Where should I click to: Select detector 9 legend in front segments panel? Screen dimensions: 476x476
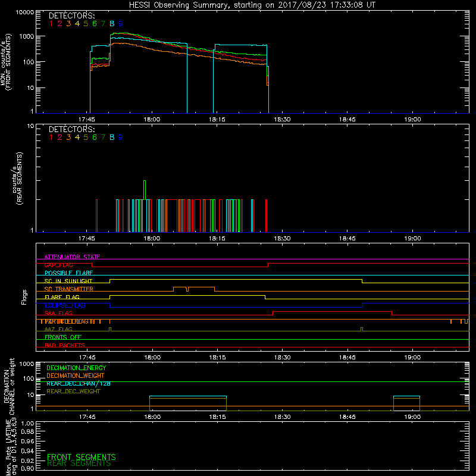tap(121, 24)
